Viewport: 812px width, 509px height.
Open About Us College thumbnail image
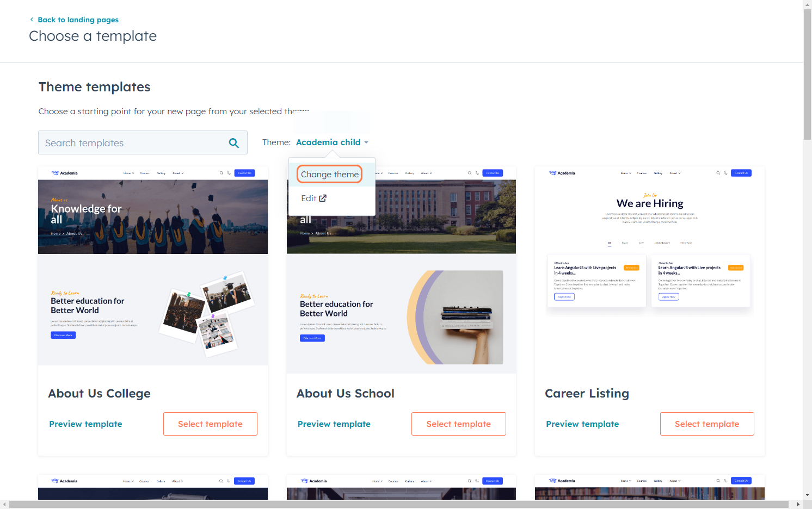point(153,266)
